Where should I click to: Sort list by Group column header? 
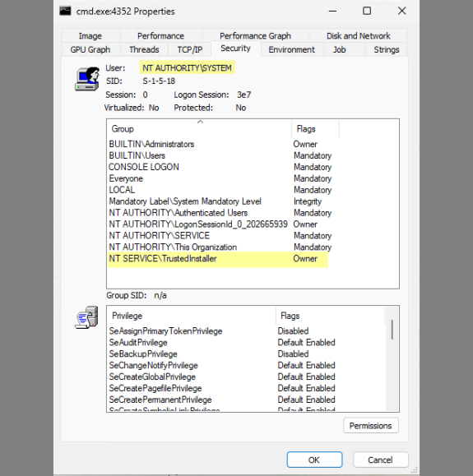click(199, 129)
